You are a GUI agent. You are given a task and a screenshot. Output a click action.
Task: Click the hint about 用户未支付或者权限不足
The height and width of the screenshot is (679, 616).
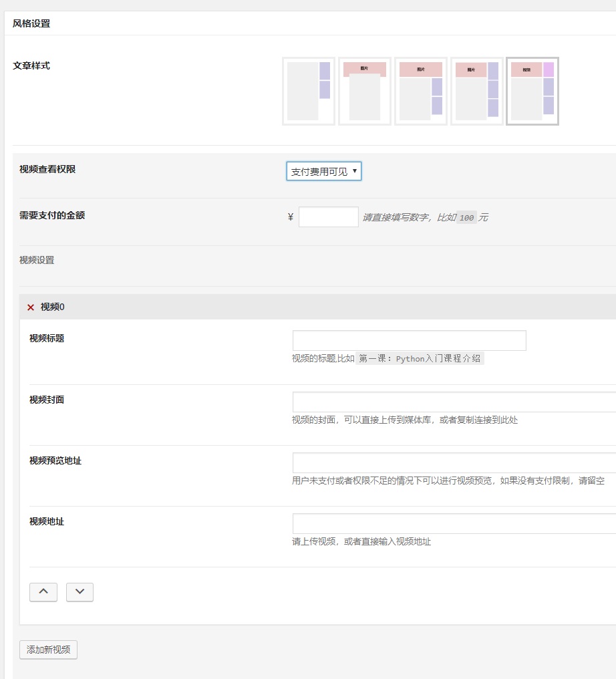[x=448, y=481]
